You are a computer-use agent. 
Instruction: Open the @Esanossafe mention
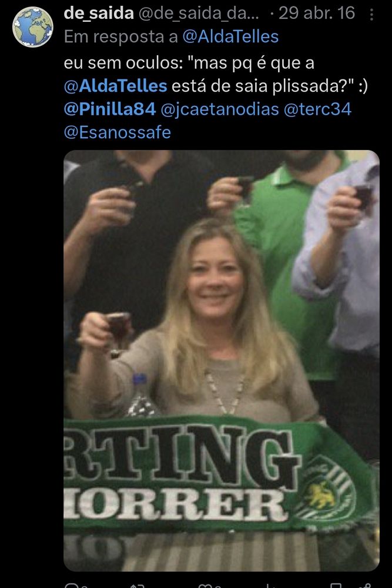pyautogui.click(x=118, y=132)
